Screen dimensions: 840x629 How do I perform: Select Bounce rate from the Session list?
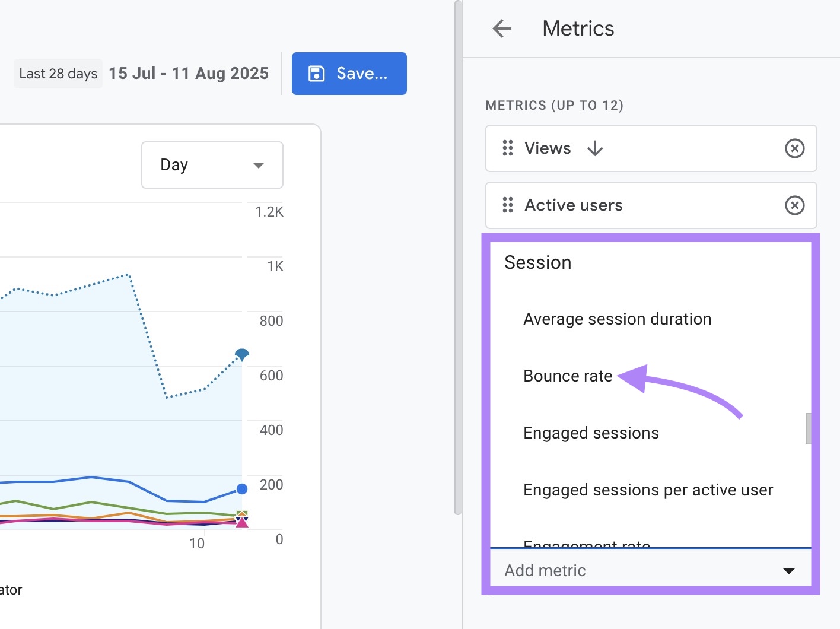[x=567, y=375]
